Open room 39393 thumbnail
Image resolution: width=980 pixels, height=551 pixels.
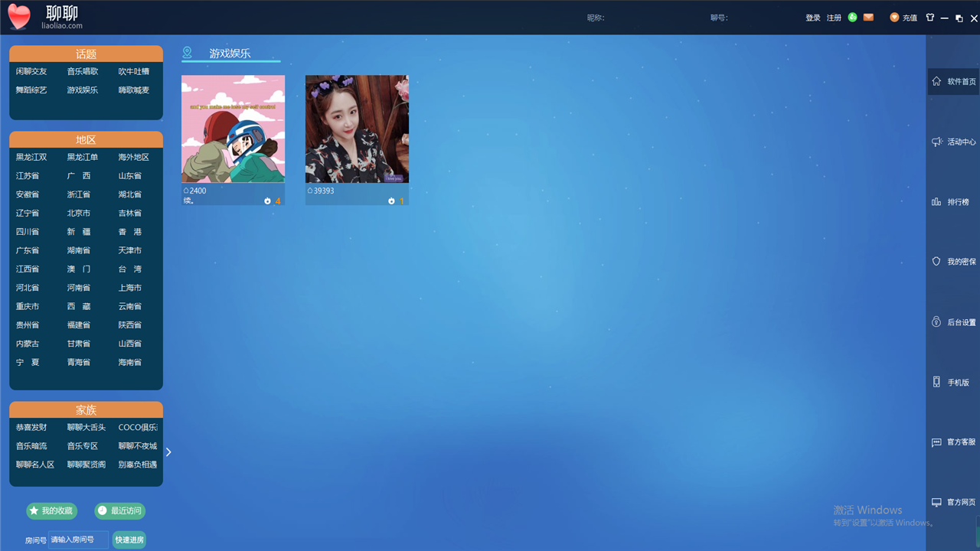(x=357, y=129)
